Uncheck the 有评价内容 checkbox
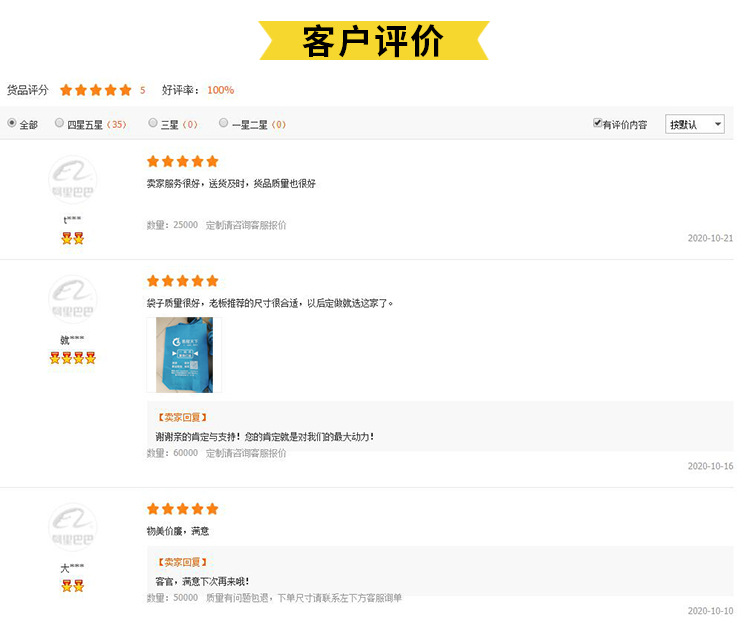Image resolution: width=750 pixels, height=623 pixels. 597,123
